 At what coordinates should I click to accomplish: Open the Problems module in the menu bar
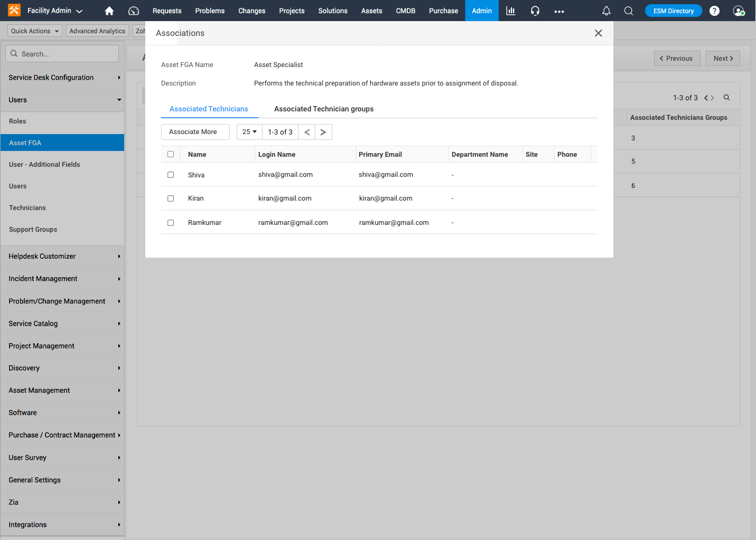(210, 11)
